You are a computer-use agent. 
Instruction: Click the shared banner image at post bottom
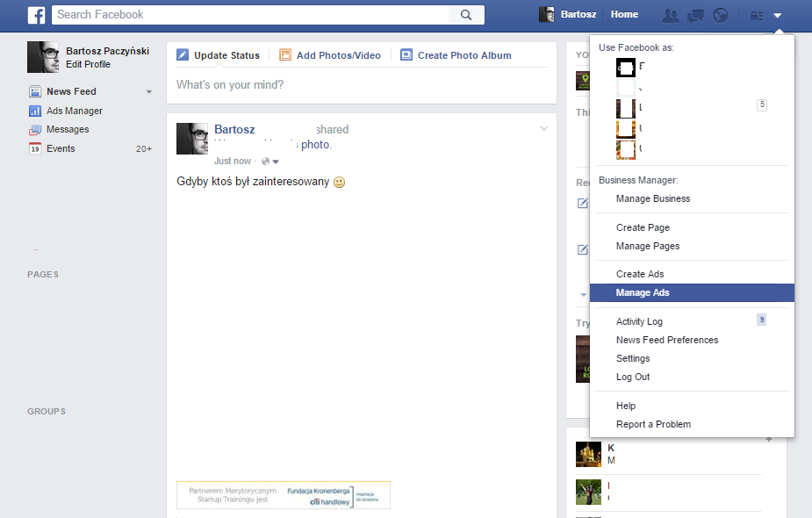click(x=284, y=495)
